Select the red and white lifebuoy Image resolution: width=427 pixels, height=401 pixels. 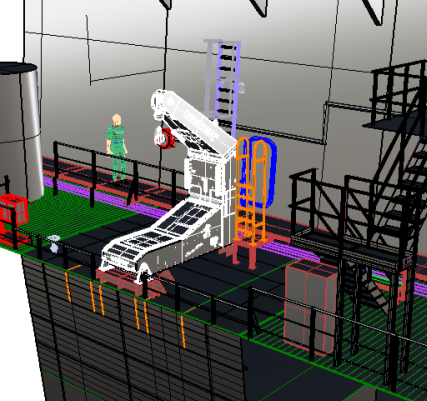[x=164, y=138]
